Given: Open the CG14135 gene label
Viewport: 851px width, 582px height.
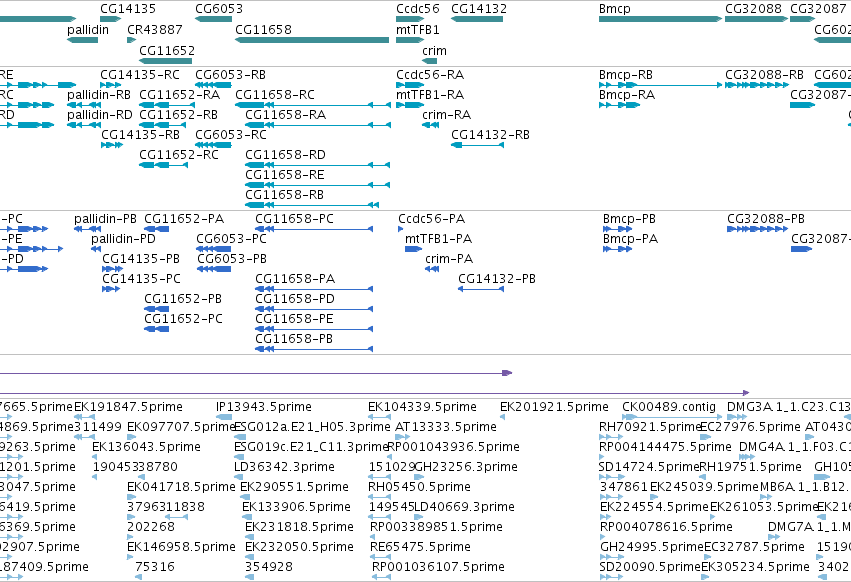Looking at the screenshot, I should coord(128,9).
